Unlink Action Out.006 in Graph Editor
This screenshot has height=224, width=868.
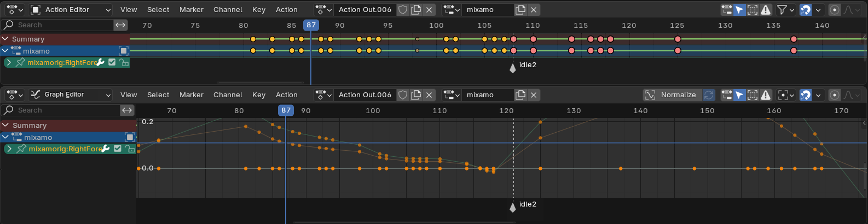(x=430, y=95)
